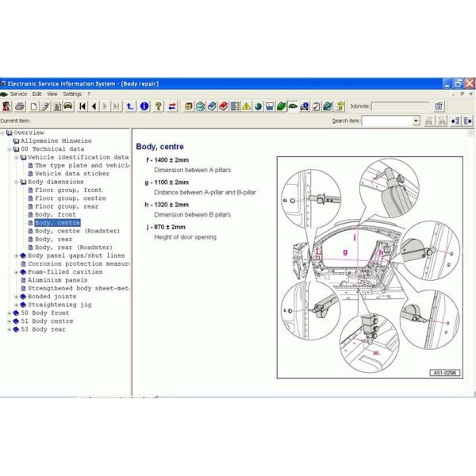Select Body, centre (Roadster) tree item
Screen dimensions: 476x476
(78, 231)
